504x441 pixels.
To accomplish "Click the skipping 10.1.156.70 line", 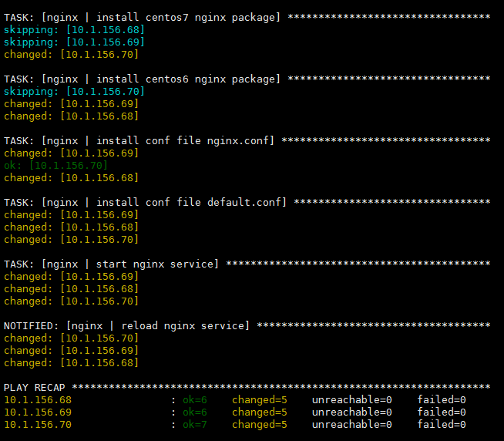I will [74, 92].
